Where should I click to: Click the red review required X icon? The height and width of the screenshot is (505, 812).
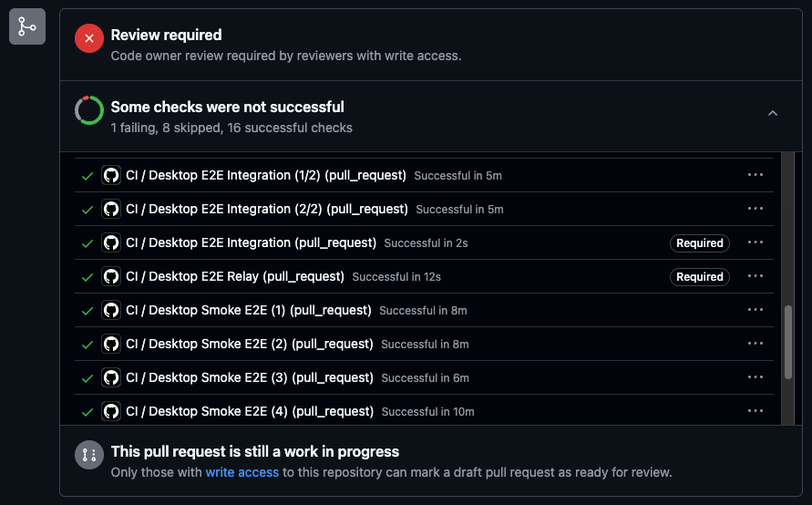tap(89, 38)
